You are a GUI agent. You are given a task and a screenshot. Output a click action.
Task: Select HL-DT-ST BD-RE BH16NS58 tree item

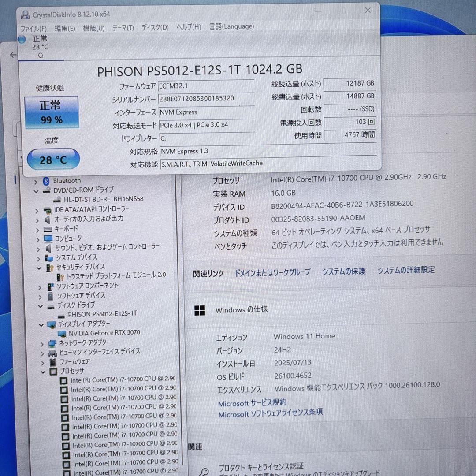point(103,199)
